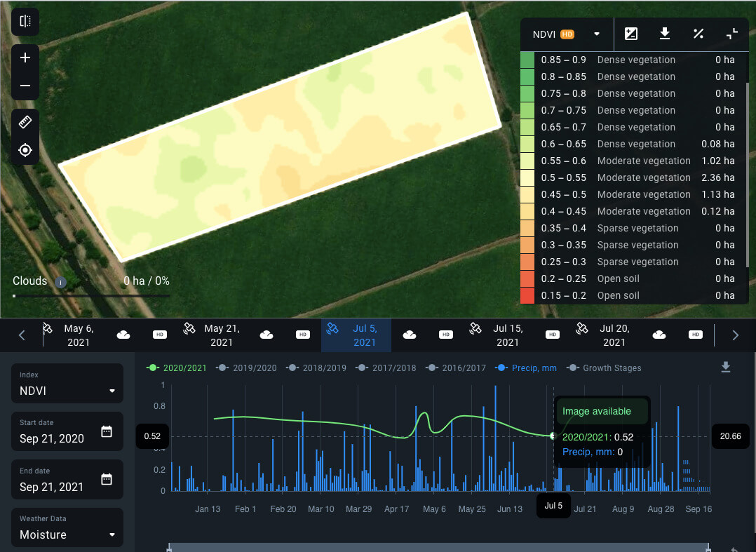Download the chart data
The width and height of the screenshot is (756, 552).
pos(726,368)
